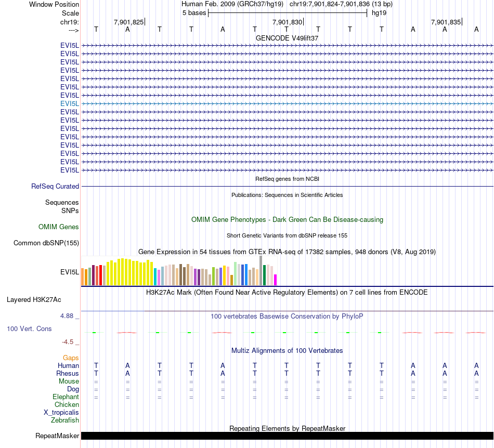This screenshot has width=494, height=448.
Task: Click the orange Gaps label
Action: click(x=71, y=358)
